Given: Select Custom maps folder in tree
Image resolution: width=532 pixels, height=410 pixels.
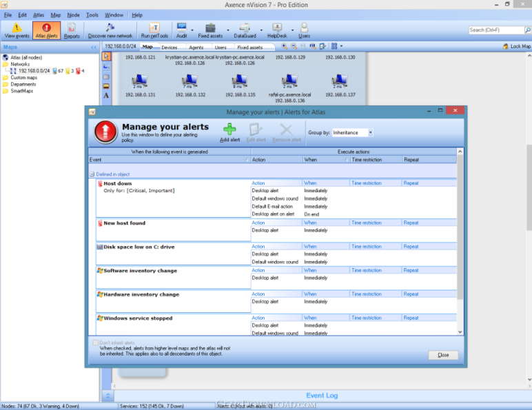Looking at the screenshot, I should 23,77.
